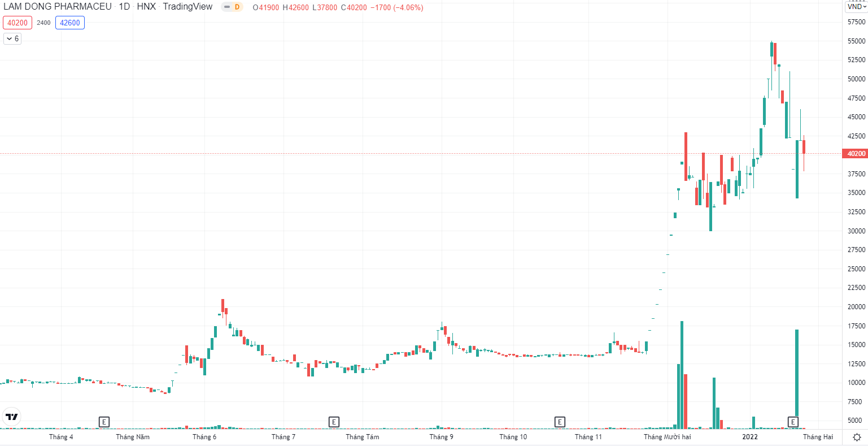The width and height of the screenshot is (868, 446).
Task: Click the 12500 price axis label
Action: (x=856, y=363)
